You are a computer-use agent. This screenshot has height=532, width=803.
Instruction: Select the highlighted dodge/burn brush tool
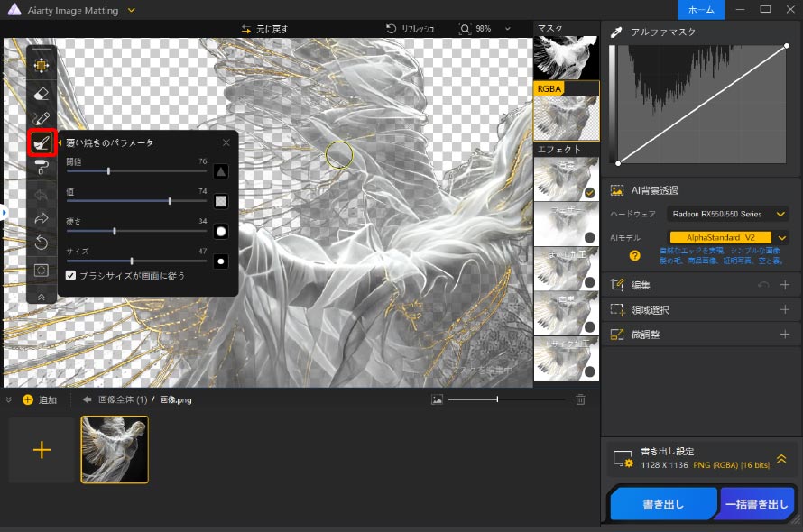[42, 142]
